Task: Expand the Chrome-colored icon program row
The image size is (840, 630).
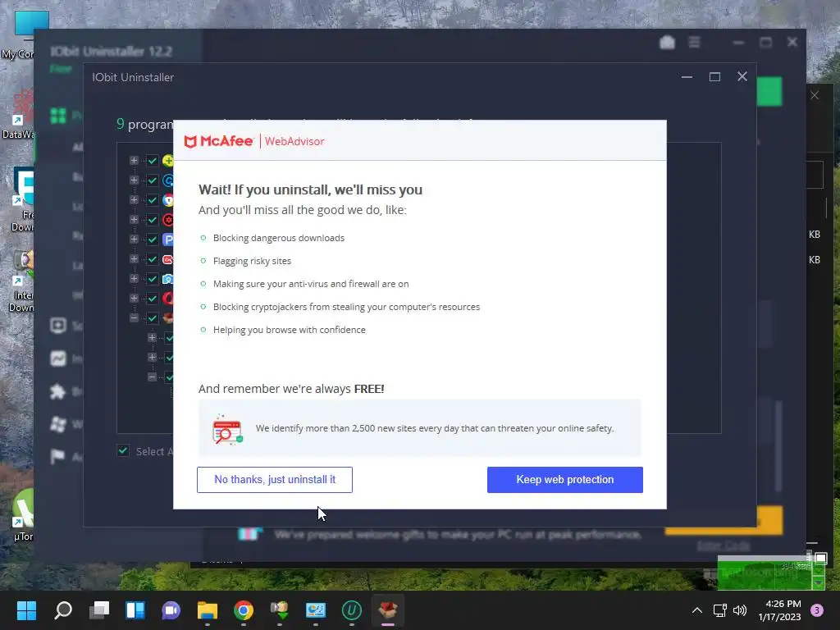Action: pos(134,200)
